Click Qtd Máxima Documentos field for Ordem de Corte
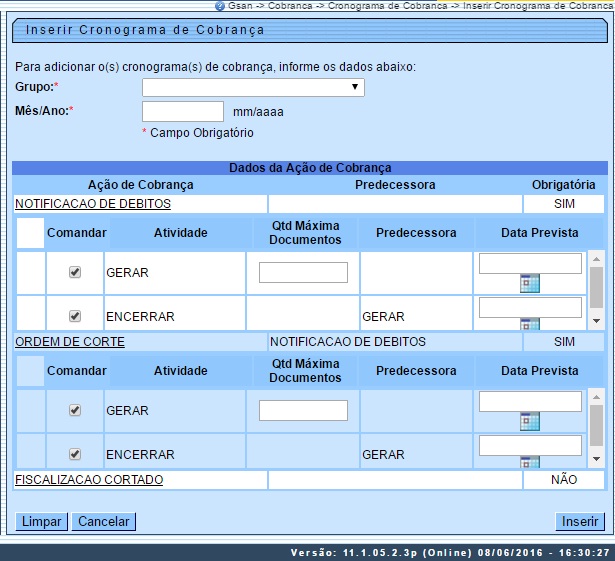This screenshot has height=561, width=615. (303, 410)
